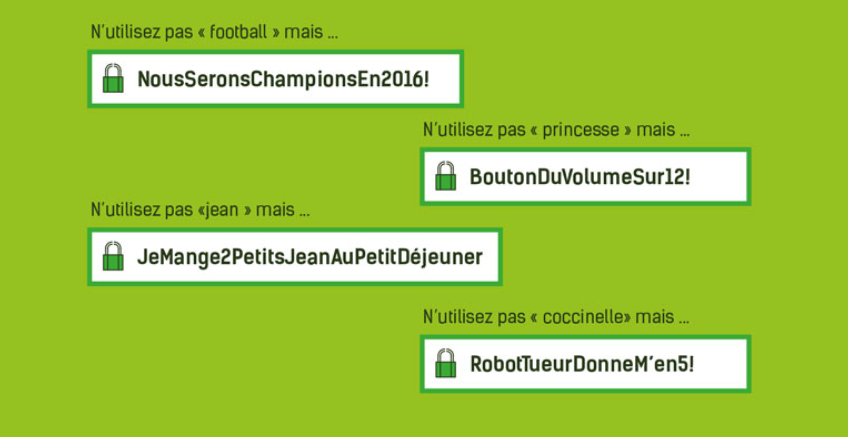The image size is (848, 437).
Task: Click the label mentioning « princesse »
Action: point(556,130)
